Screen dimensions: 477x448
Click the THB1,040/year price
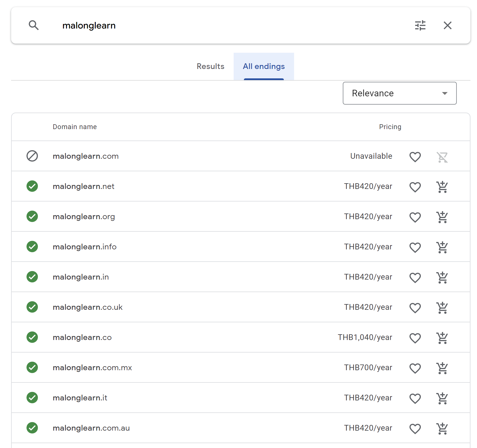(x=365, y=337)
